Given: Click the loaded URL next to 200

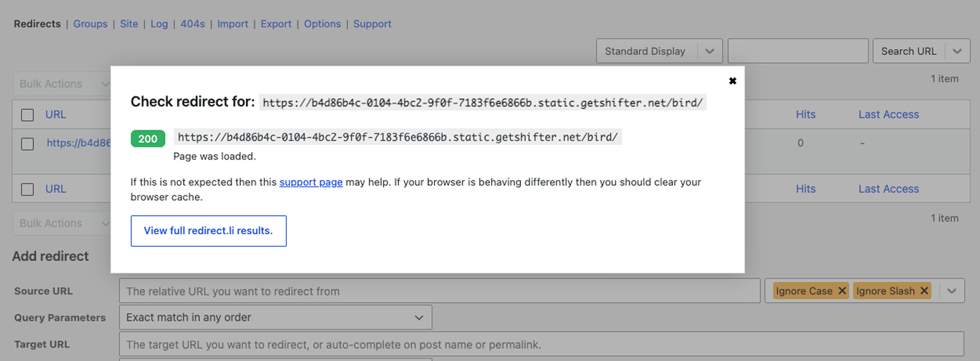Looking at the screenshot, I should pyautogui.click(x=398, y=137).
